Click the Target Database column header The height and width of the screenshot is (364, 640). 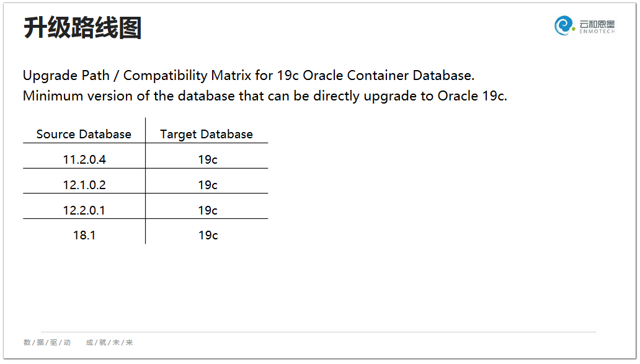pyautogui.click(x=207, y=135)
